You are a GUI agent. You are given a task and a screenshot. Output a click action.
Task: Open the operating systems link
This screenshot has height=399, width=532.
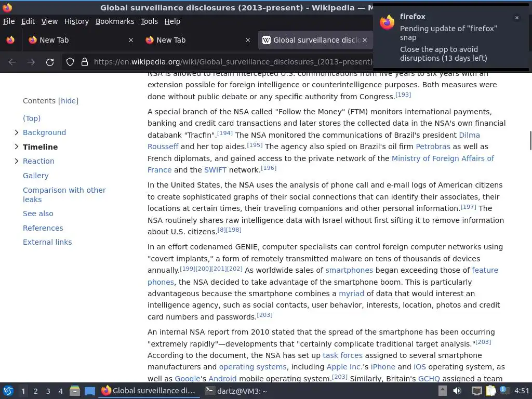(x=253, y=367)
